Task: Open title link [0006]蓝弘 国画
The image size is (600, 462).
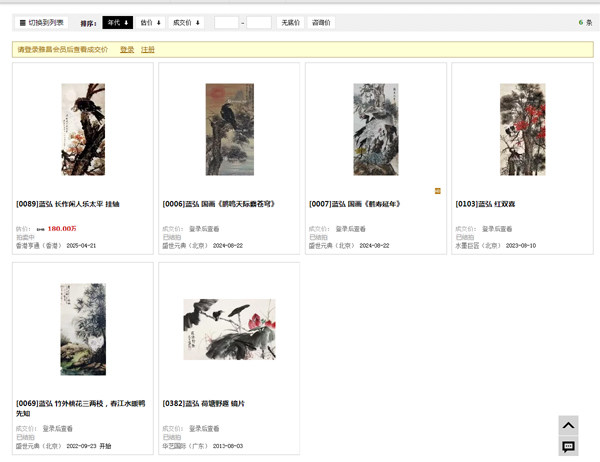Action: pos(219,204)
